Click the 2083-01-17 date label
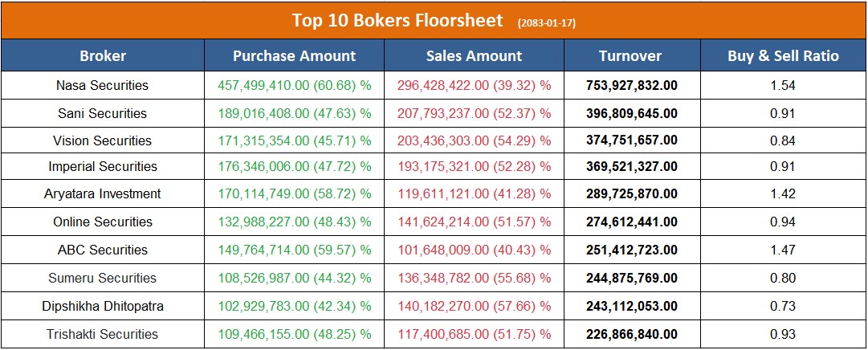The image size is (868, 350). (546, 22)
